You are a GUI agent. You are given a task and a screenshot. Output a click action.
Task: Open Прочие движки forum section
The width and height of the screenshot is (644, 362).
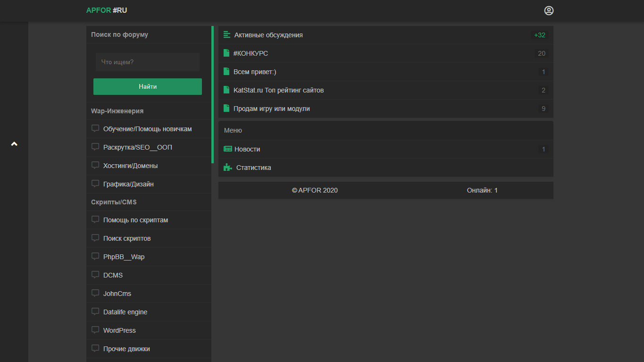(x=149, y=349)
